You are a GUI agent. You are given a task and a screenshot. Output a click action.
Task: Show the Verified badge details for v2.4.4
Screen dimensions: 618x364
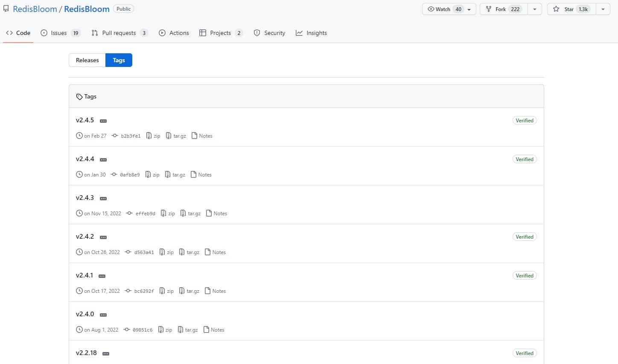(x=524, y=159)
